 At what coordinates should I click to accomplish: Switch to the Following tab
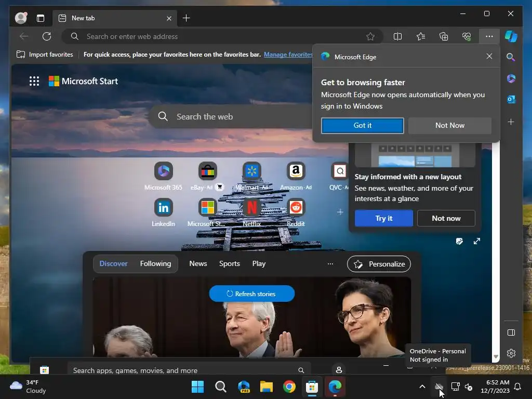[x=155, y=263]
